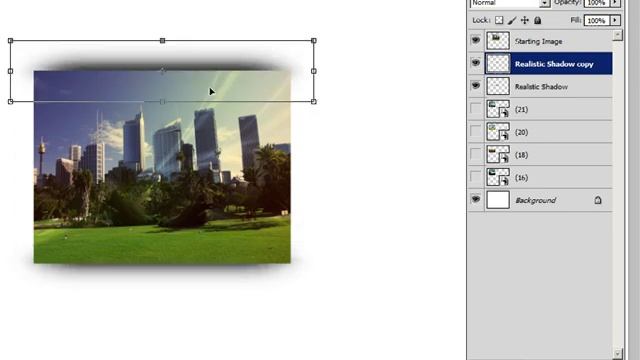640x360 pixels.
Task: Hide the Realistic Shadow layer
Action: click(x=476, y=86)
